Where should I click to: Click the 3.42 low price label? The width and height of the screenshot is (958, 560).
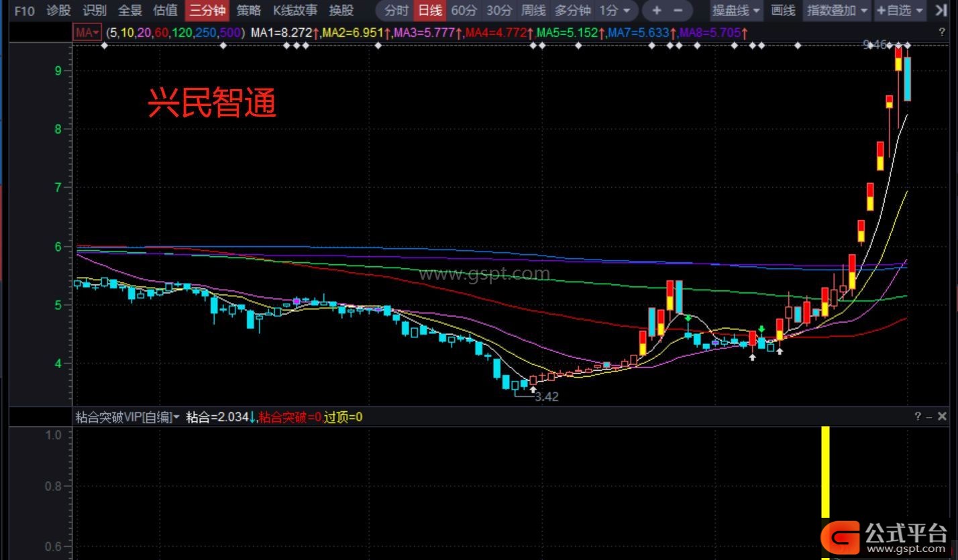tap(547, 396)
